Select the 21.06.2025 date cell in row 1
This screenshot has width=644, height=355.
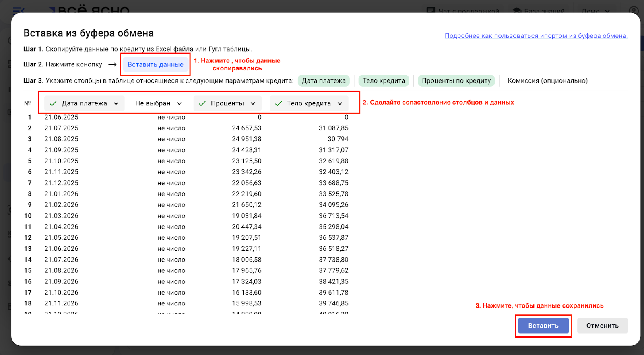point(61,117)
